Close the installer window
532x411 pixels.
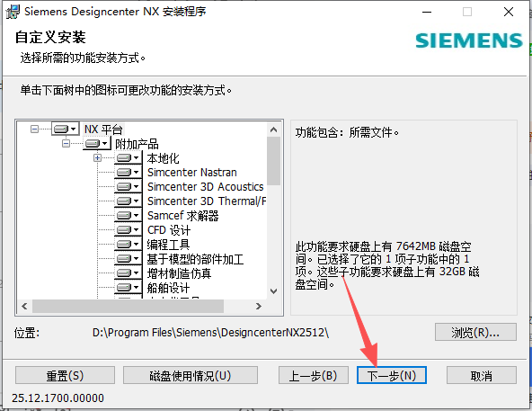click(x=508, y=12)
